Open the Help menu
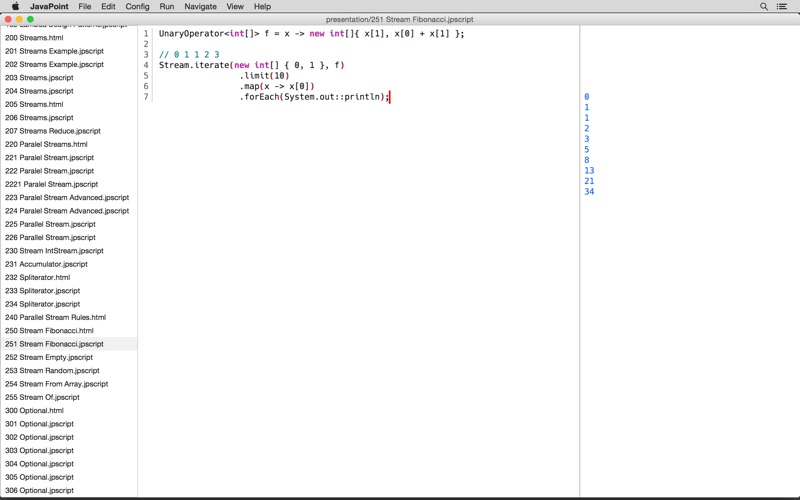The width and height of the screenshot is (800, 500). 262,7
